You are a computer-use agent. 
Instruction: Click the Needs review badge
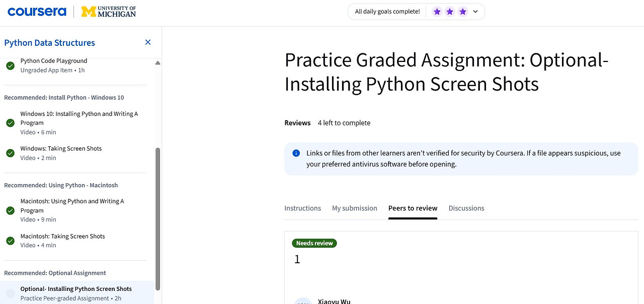click(x=314, y=243)
